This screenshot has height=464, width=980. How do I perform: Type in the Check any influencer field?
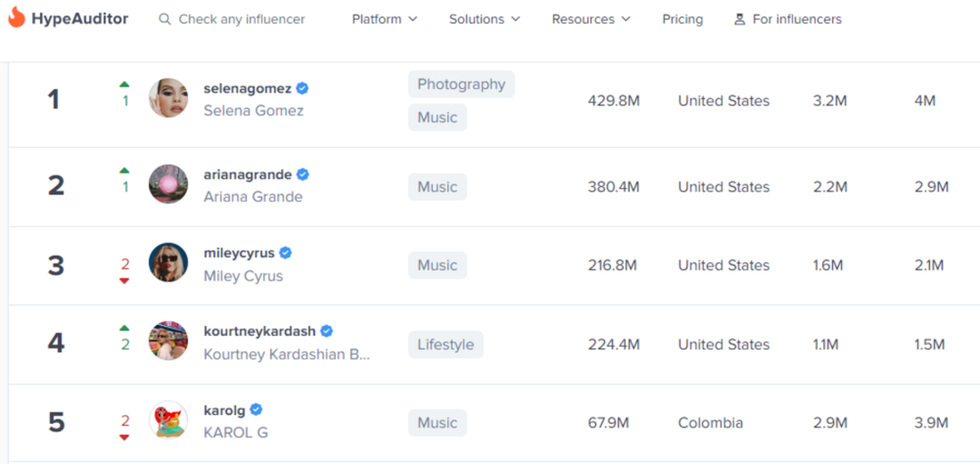coord(241,19)
